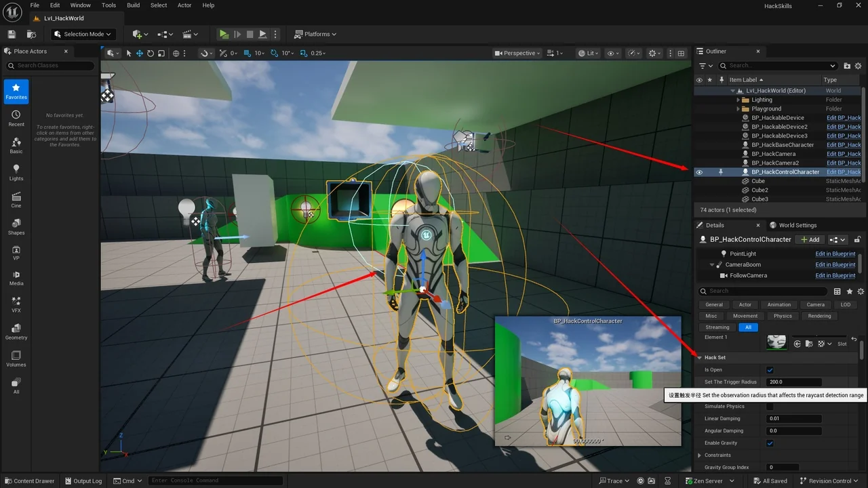Open the Cine category in Place Actors
Viewport: 868px width, 488px height.
[x=16, y=199]
